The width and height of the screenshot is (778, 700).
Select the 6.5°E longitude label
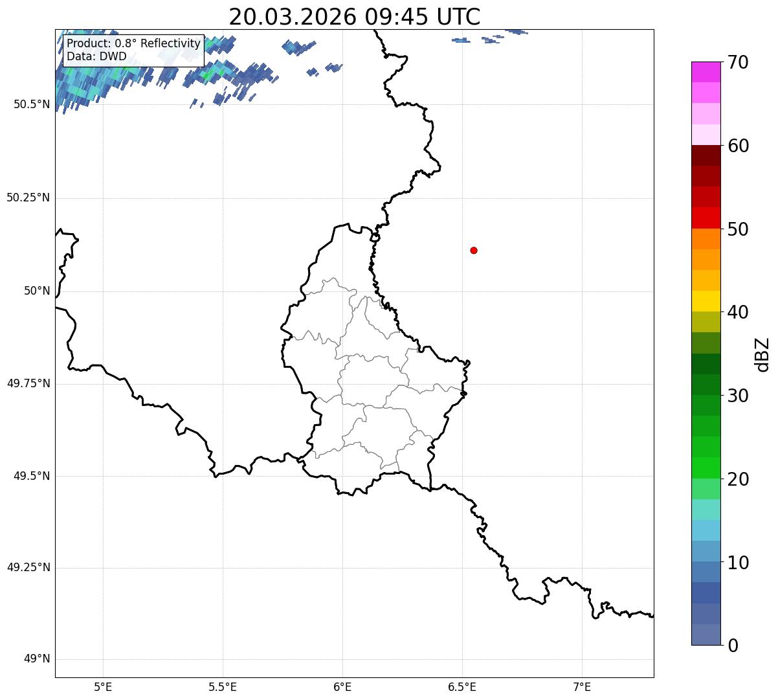click(462, 686)
